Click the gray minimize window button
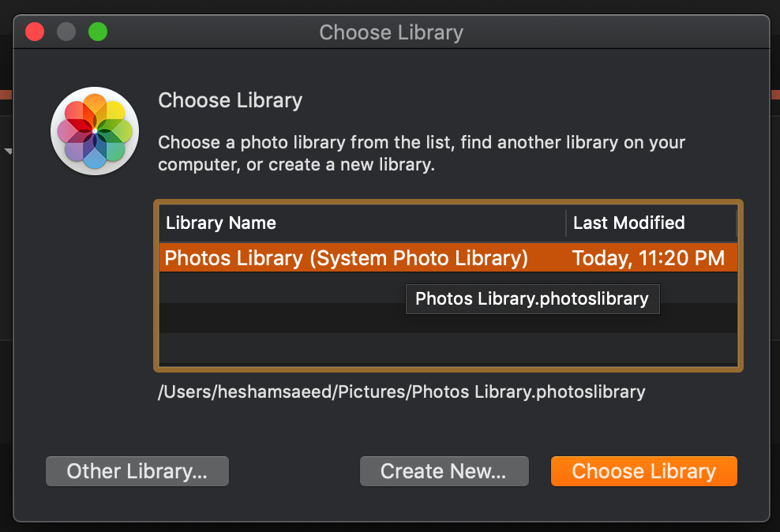 (66, 32)
